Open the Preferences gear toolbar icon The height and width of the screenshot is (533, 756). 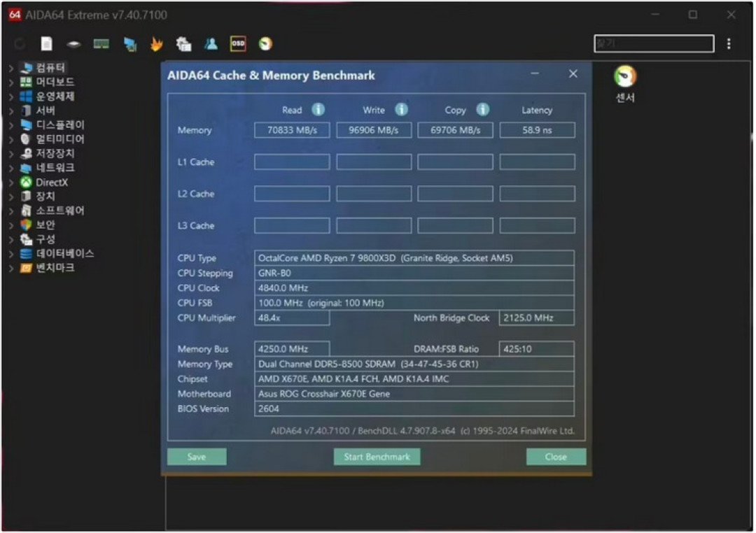pyautogui.click(x=183, y=43)
